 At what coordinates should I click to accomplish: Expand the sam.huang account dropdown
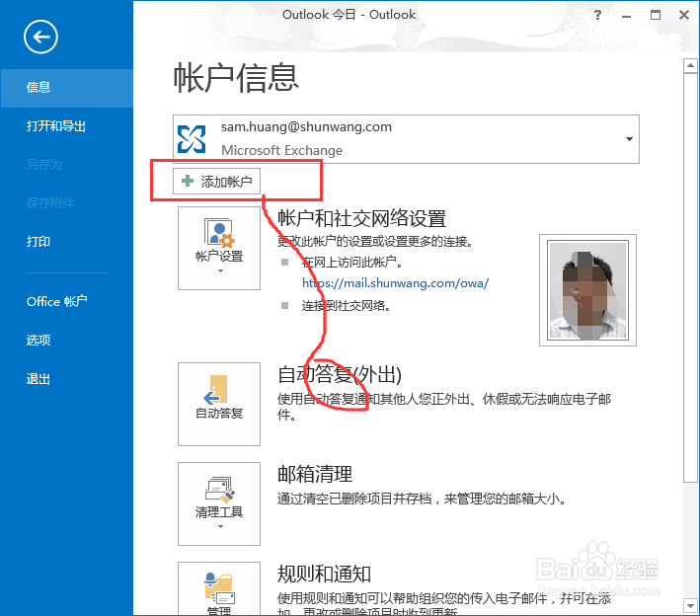(629, 139)
